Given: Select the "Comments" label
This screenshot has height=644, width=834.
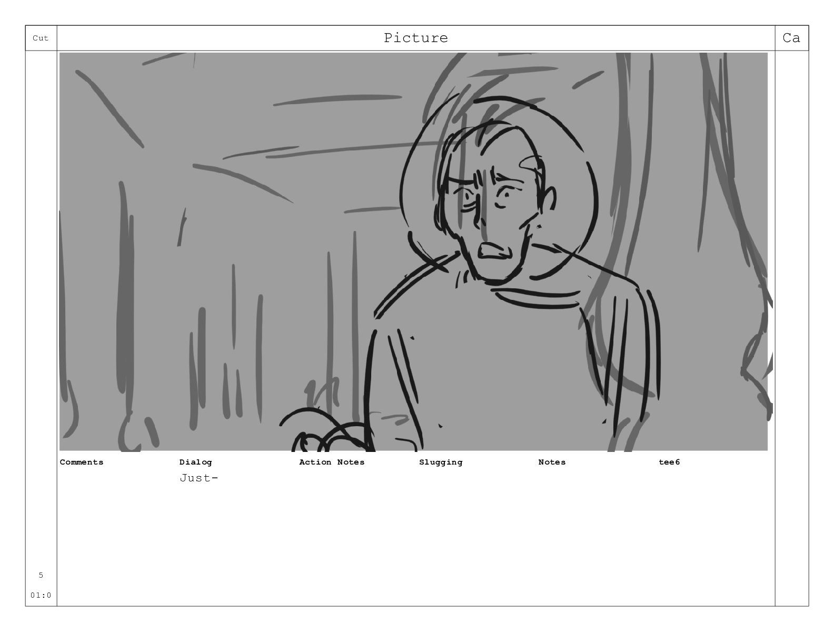Looking at the screenshot, I should (82, 462).
